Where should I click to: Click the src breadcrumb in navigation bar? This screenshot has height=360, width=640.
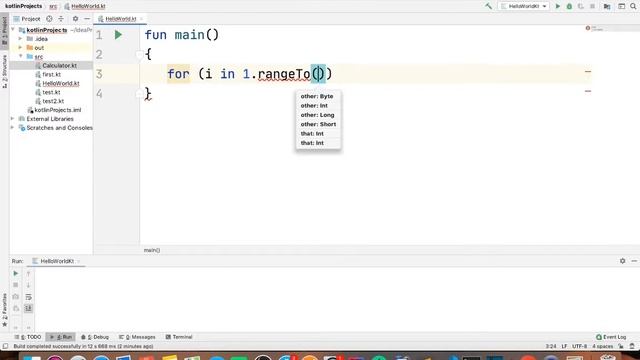click(53, 6)
